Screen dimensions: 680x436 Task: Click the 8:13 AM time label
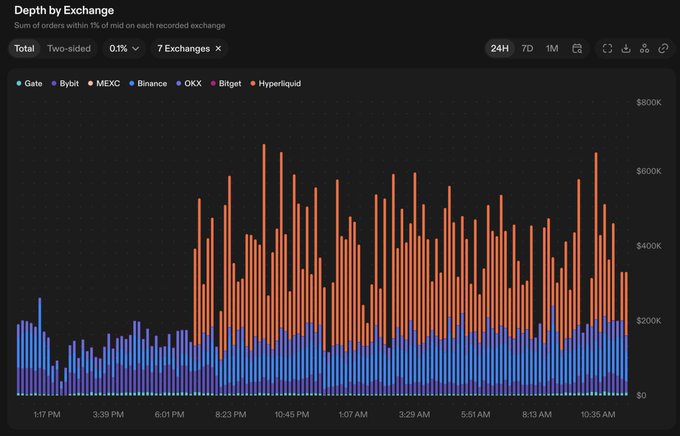537,414
